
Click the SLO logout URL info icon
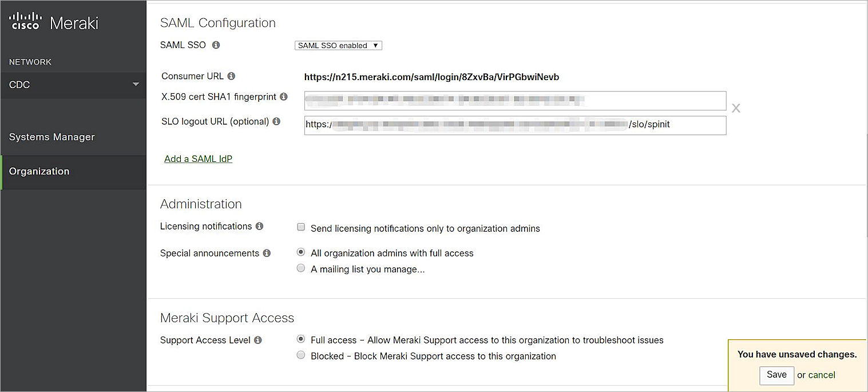click(x=276, y=121)
